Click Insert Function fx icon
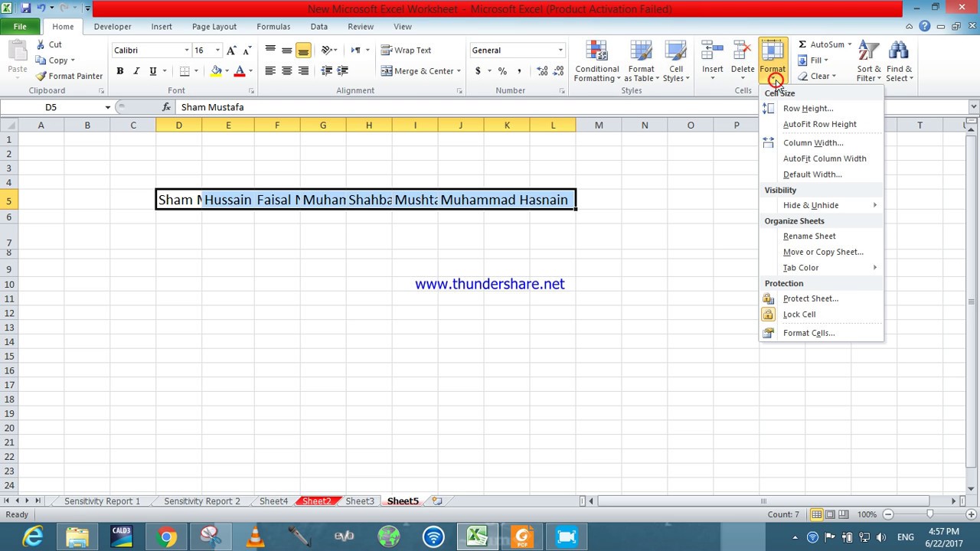 point(166,107)
